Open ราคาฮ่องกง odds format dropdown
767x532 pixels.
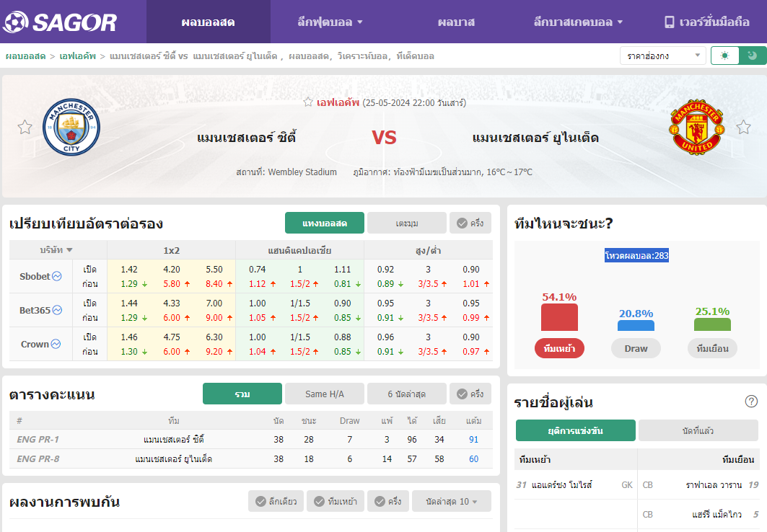663,56
